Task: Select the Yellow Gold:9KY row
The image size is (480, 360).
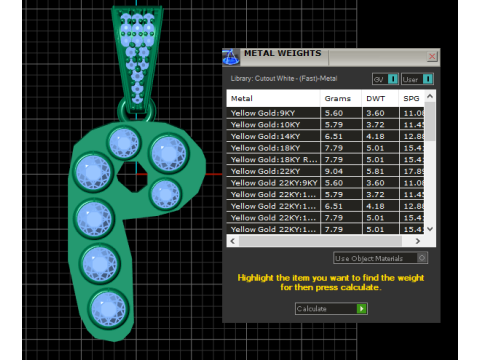Action: coord(326,113)
